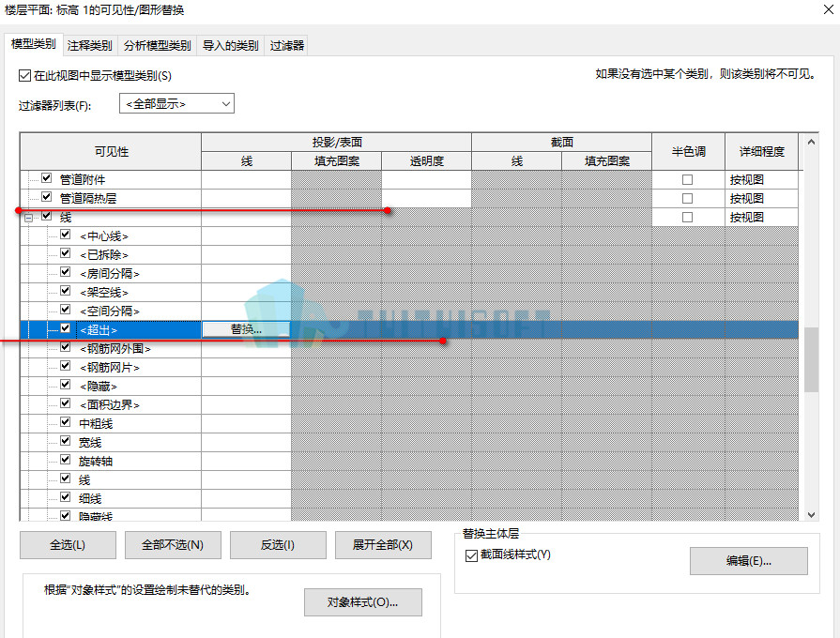Click the 全选(L) button
This screenshot has width=840, height=638.
(x=68, y=545)
